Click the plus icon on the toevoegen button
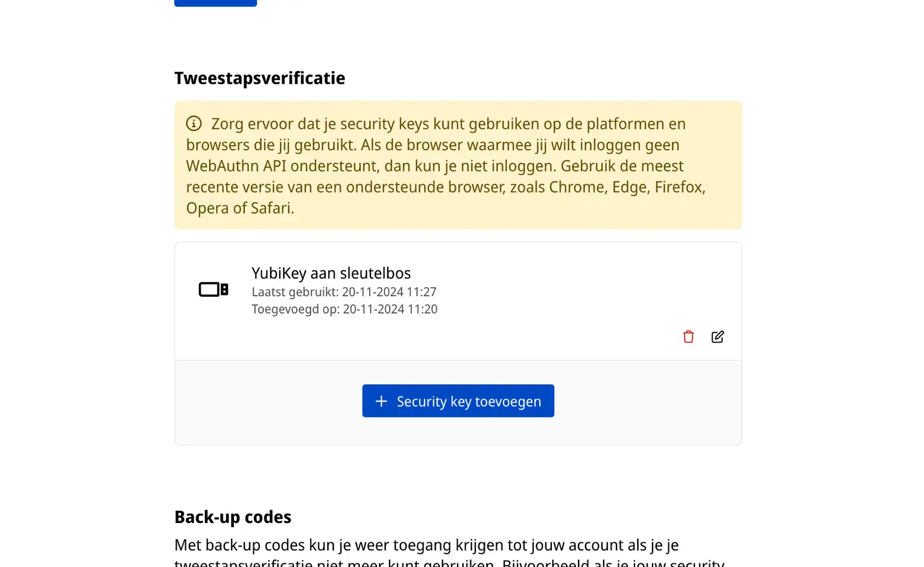Image resolution: width=924 pixels, height=567 pixels. pyautogui.click(x=381, y=401)
